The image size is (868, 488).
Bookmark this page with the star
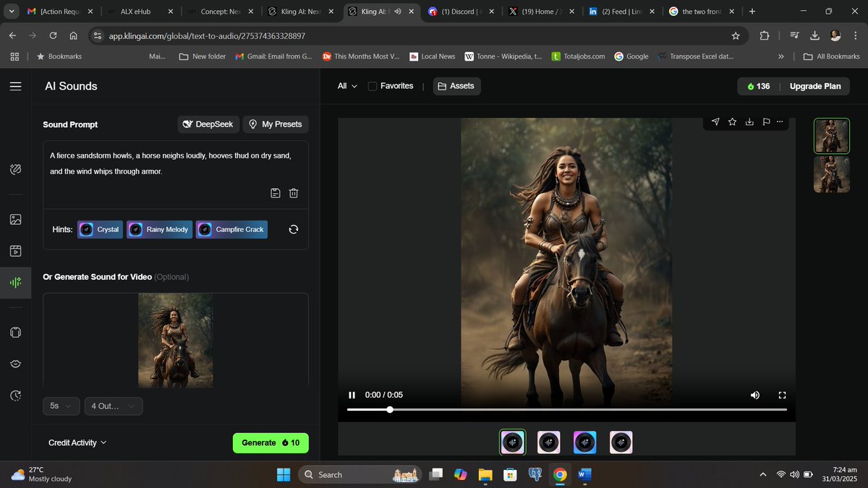(x=736, y=35)
